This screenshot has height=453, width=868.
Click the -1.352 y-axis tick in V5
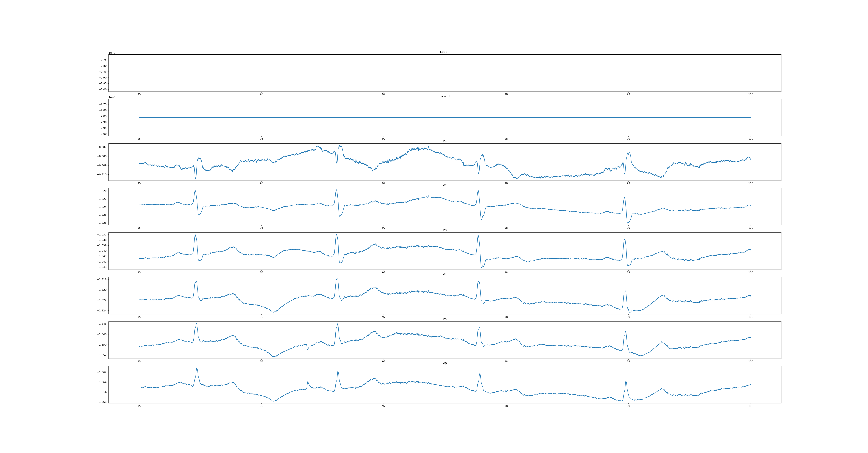click(102, 355)
